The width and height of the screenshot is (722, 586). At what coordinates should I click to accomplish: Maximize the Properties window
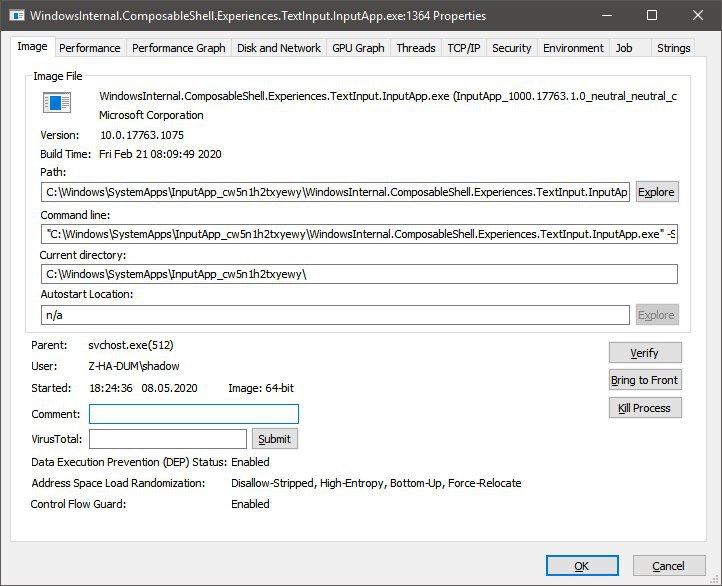click(x=652, y=15)
